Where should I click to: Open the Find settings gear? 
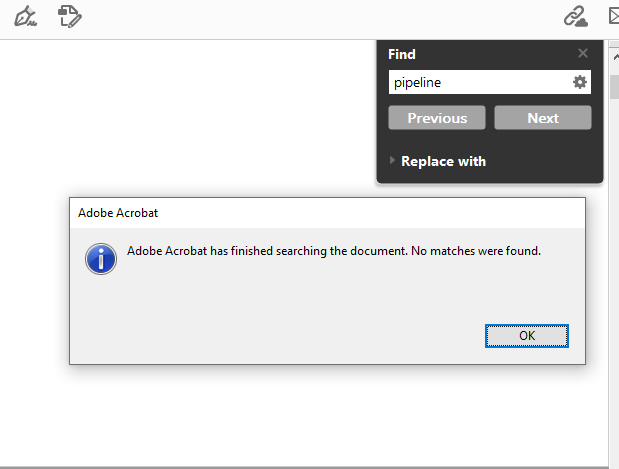580,82
